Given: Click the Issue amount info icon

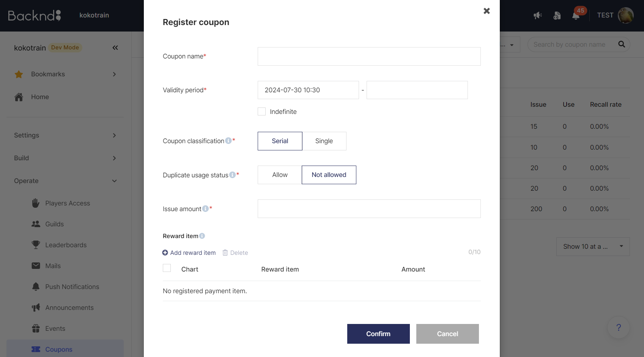Looking at the screenshot, I should 205,209.
